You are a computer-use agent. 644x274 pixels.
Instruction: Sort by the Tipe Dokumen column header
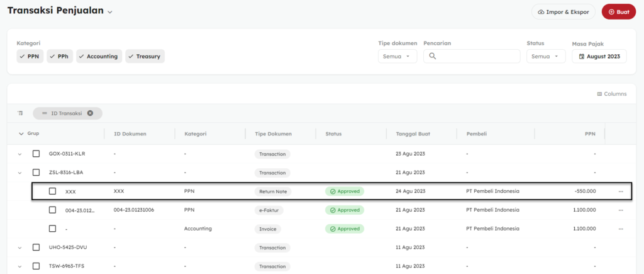[273, 134]
